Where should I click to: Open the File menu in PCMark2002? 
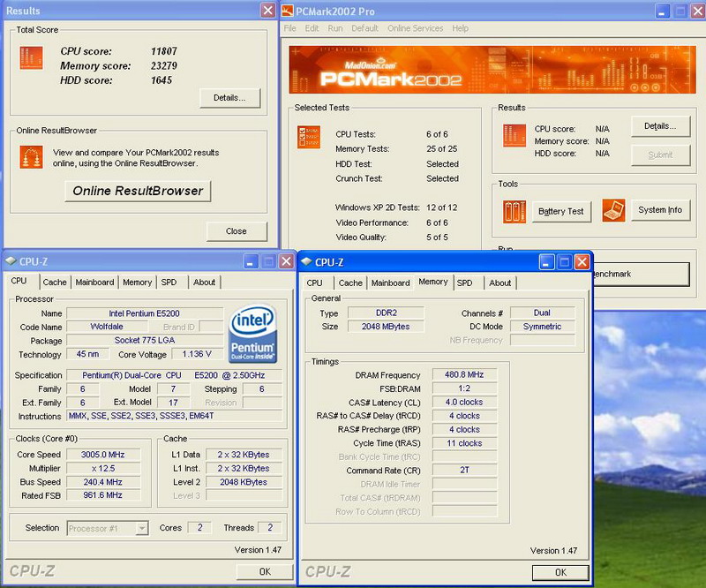click(290, 28)
